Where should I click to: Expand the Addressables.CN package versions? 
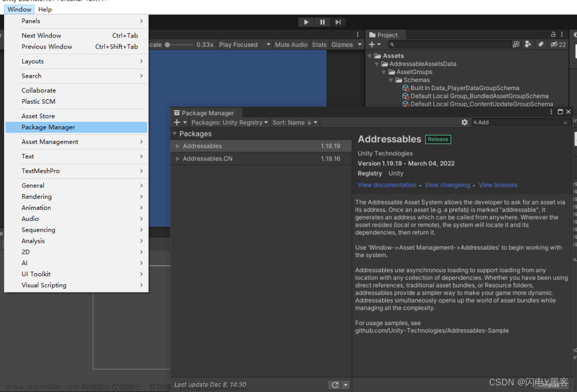(x=178, y=159)
